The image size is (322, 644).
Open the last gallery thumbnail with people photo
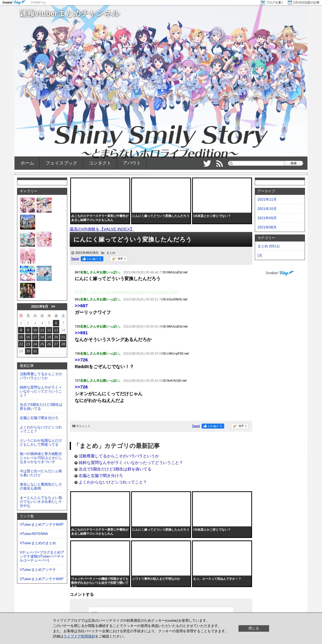point(28,290)
